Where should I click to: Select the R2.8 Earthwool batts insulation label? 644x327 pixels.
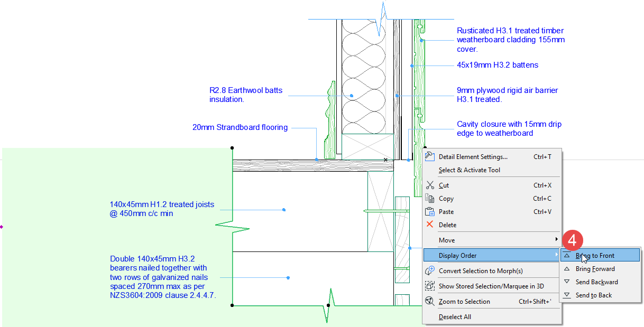(246, 95)
